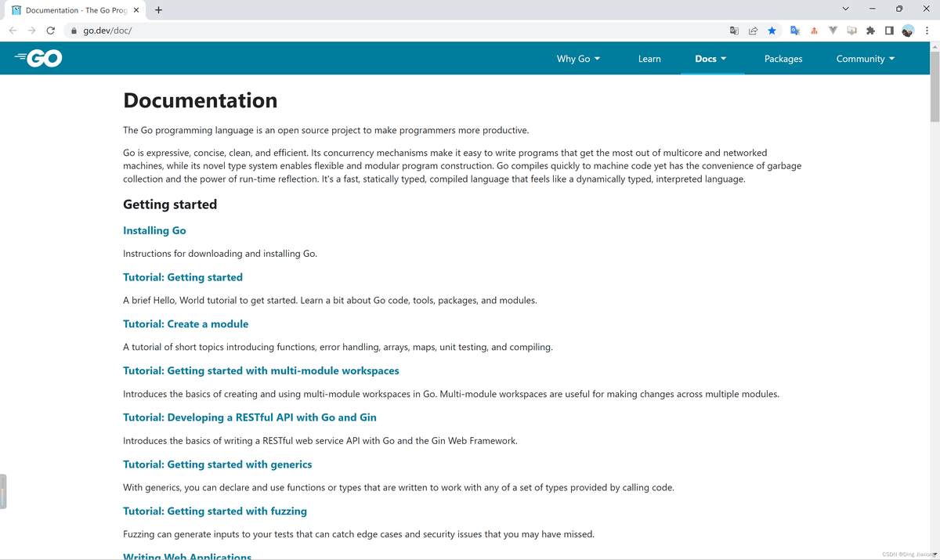This screenshot has height=560, width=940.
Task: Open the RESTful API with Go and Gin tutorial
Action: coord(250,417)
